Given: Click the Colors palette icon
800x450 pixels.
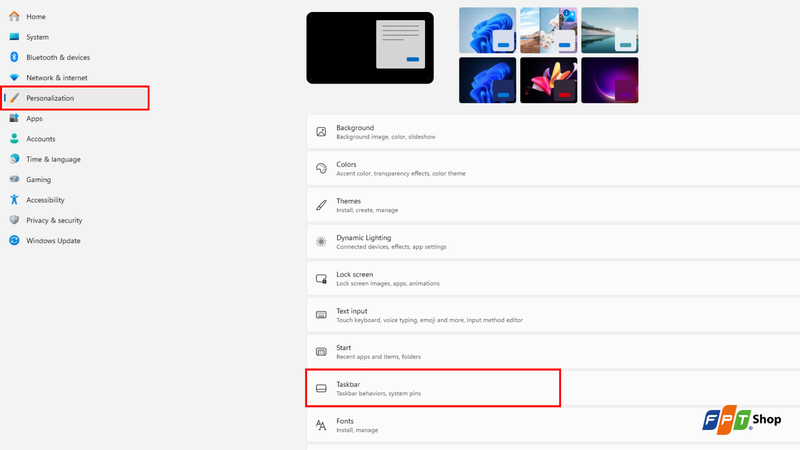Looking at the screenshot, I should tap(321, 168).
